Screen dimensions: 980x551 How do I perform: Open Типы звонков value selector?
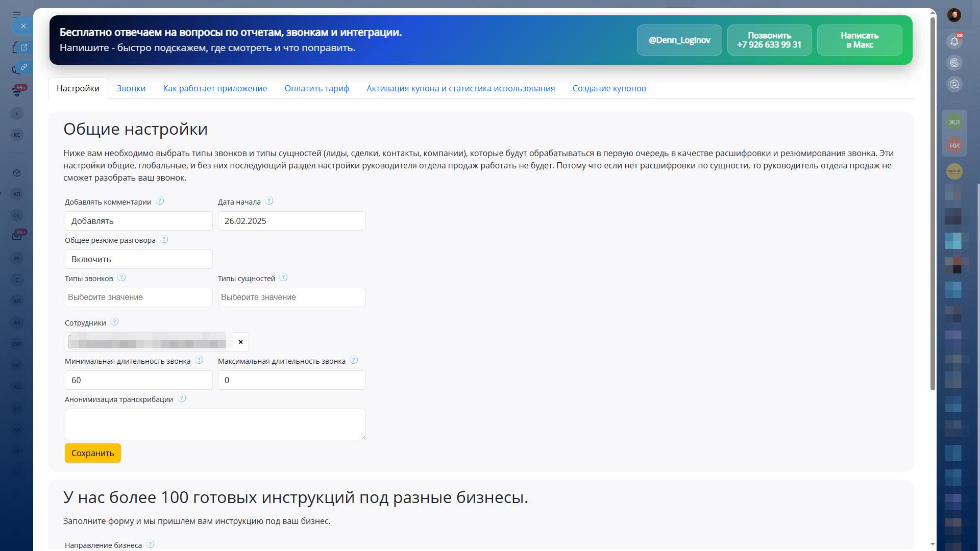coord(138,297)
